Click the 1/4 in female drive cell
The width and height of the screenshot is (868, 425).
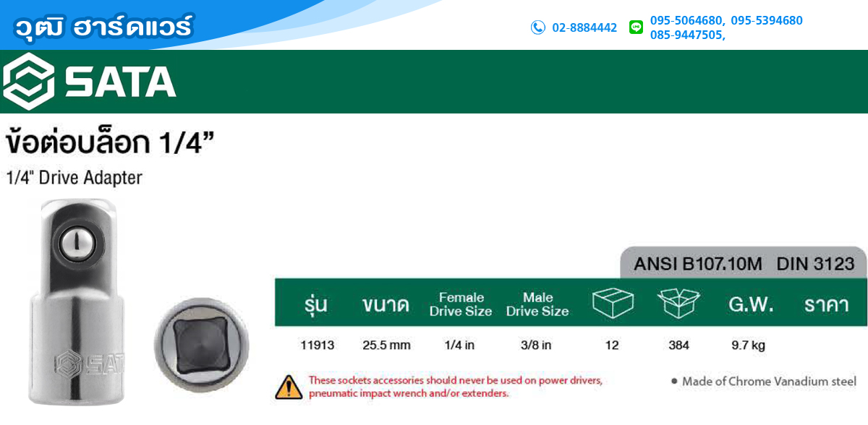459,345
